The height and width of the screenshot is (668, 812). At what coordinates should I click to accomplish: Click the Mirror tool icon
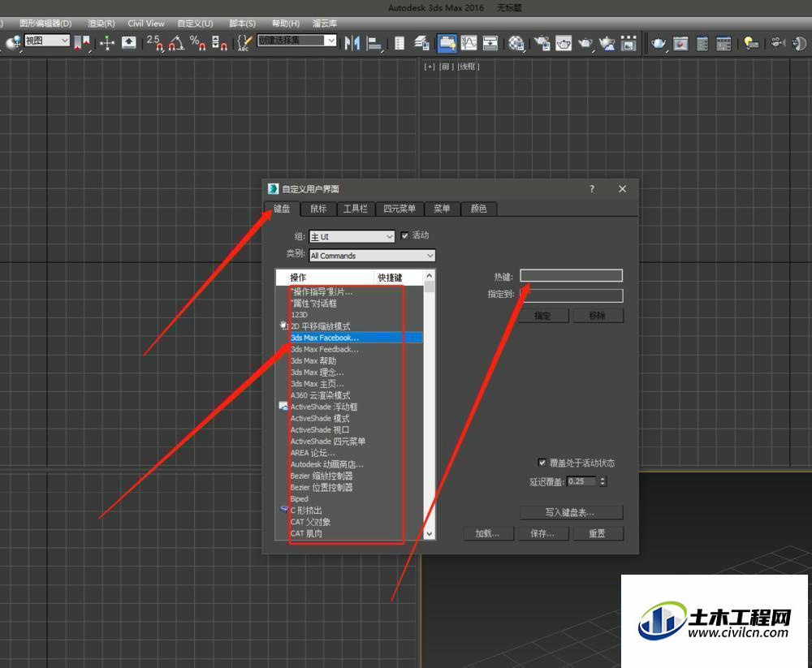[x=352, y=42]
